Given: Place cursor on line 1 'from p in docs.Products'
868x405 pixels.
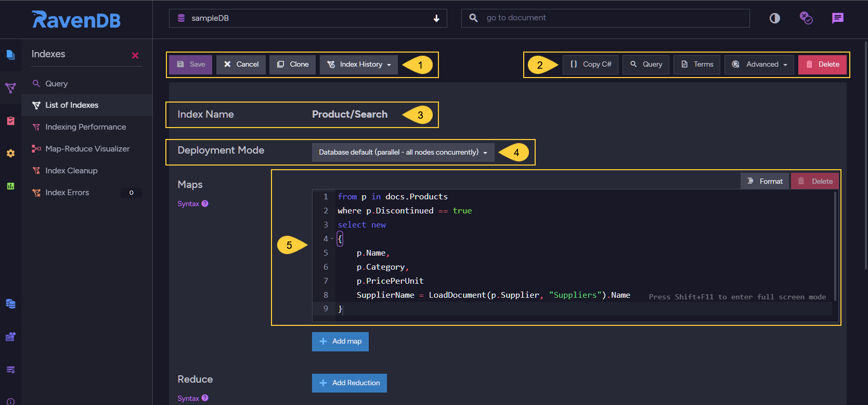Looking at the screenshot, I should tap(393, 197).
